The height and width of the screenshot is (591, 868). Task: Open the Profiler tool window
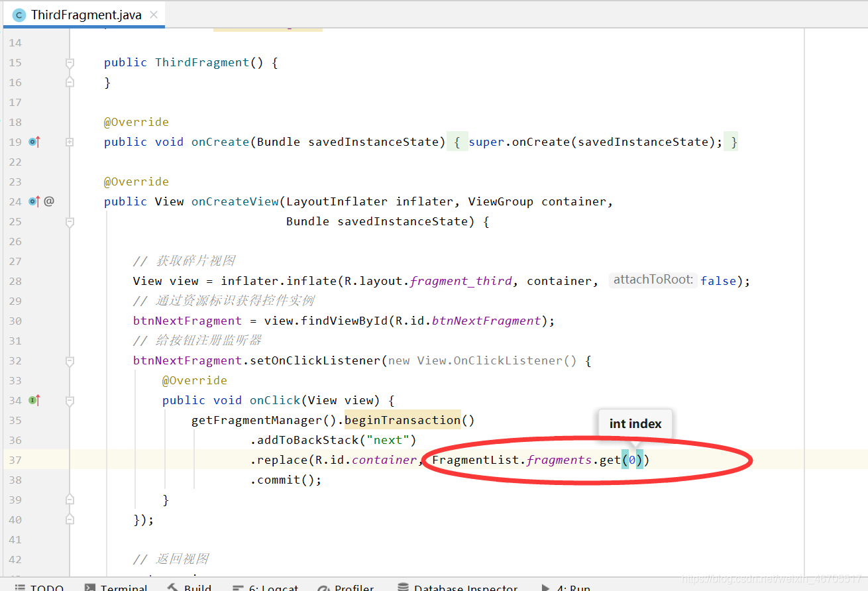[345, 587]
